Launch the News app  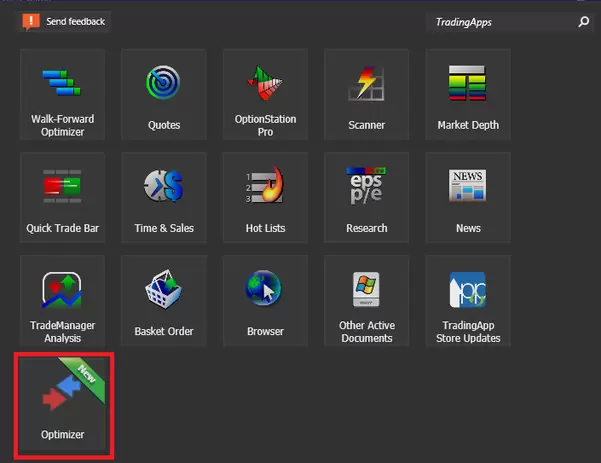pyautogui.click(x=468, y=197)
